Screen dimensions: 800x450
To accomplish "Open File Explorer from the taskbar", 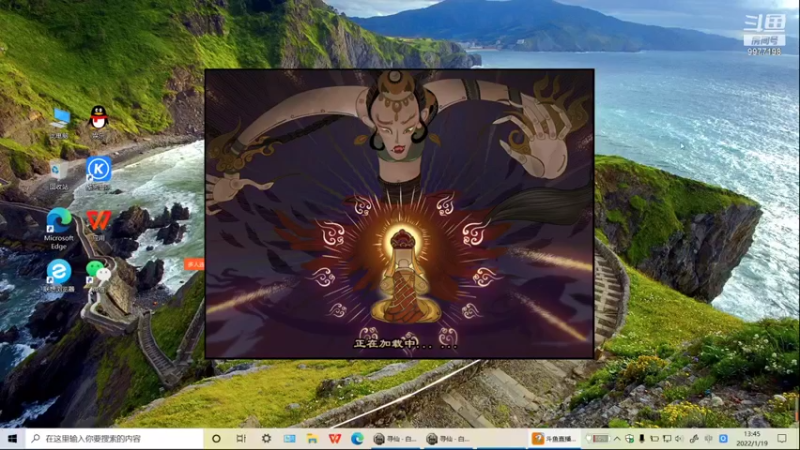I will coord(312,438).
